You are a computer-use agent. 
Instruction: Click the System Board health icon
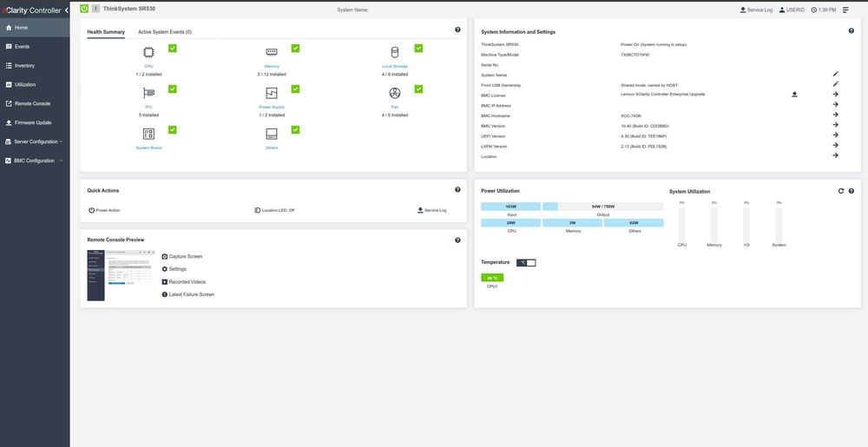149,134
